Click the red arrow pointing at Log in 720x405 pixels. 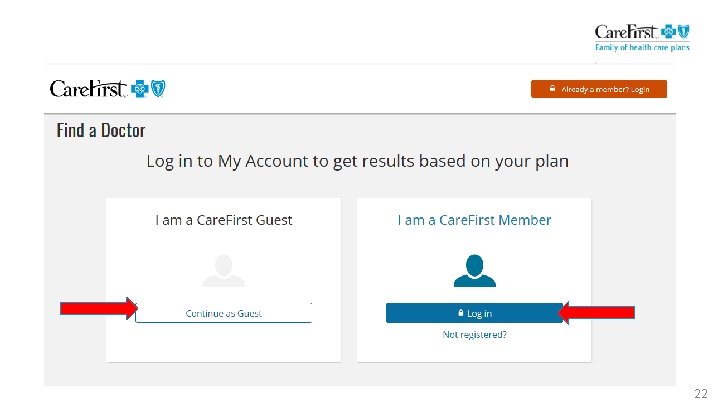coord(596,313)
